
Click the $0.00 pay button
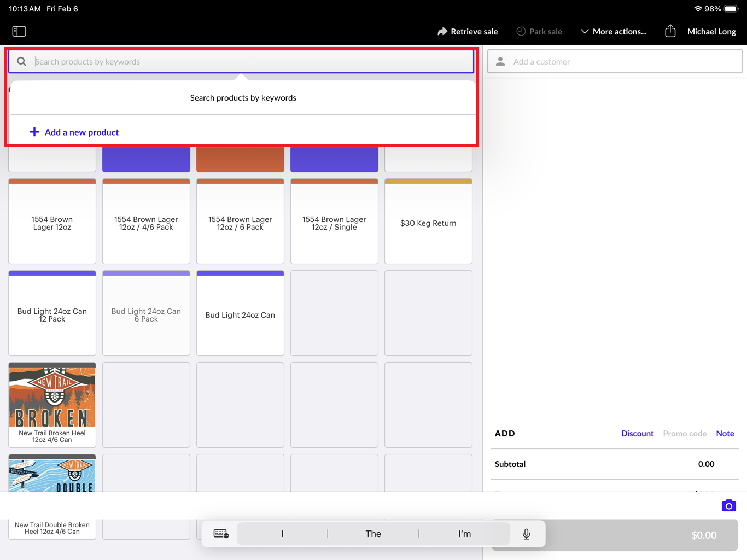point(615,535)
